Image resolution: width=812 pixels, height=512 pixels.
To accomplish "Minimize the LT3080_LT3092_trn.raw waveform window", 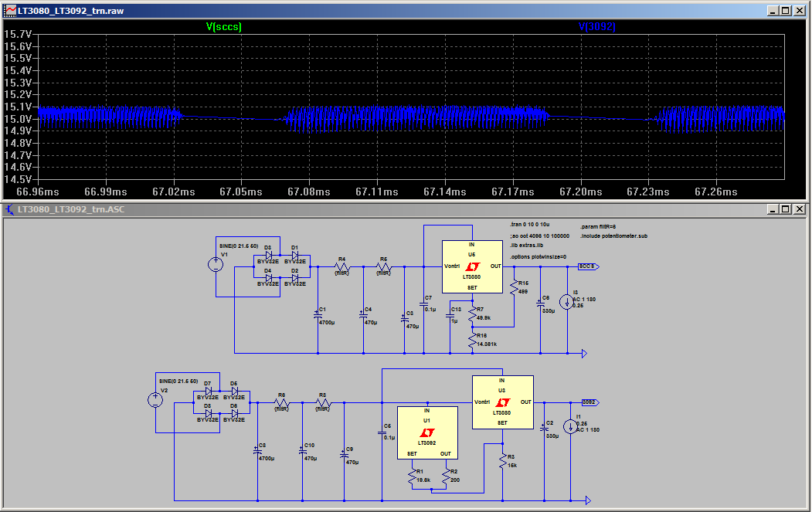I will click(773, 10).
